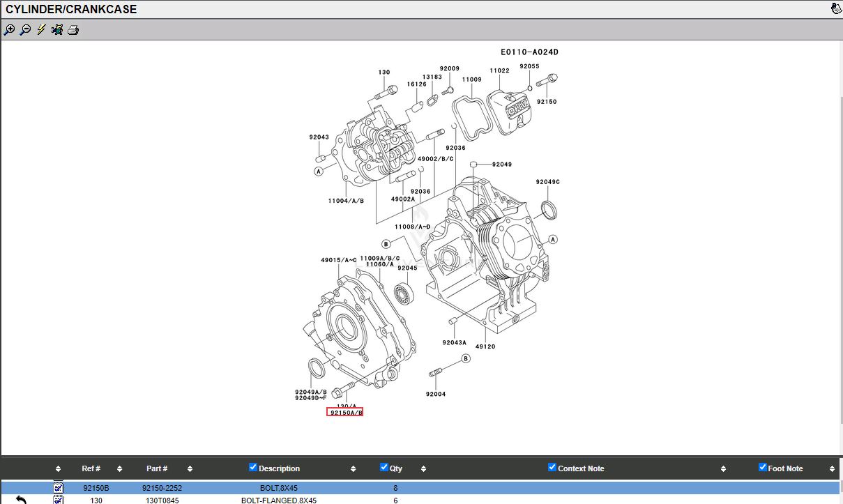
Task: Click the 11022 head cover callout label
Action: (x=499, y=70)
